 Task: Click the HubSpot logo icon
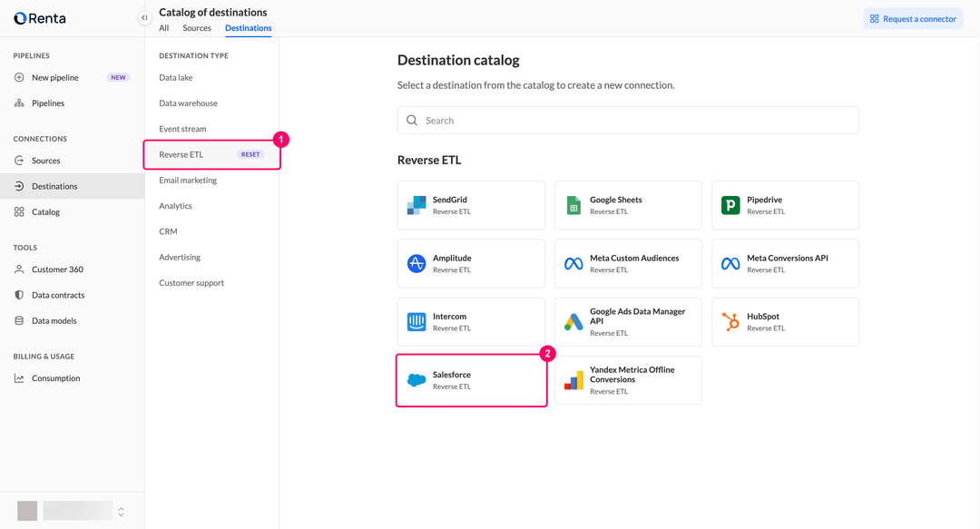tap(730, 321)
